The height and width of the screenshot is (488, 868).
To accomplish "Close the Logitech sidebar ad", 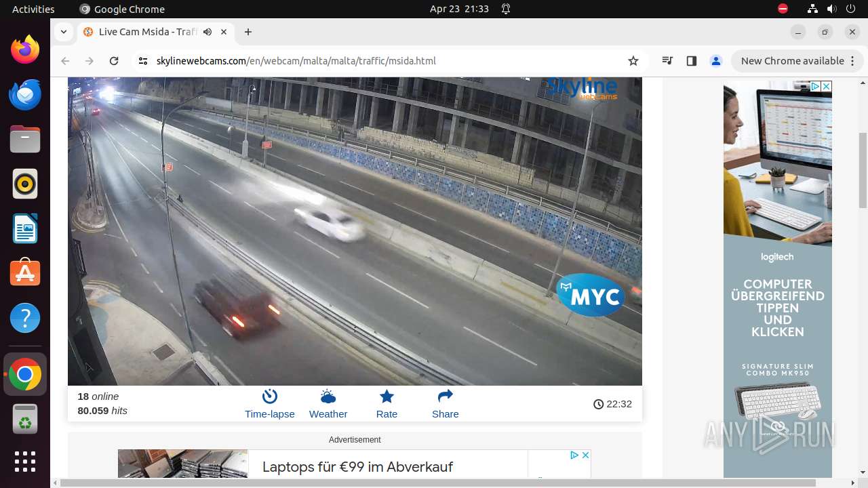I will (827, 87).
